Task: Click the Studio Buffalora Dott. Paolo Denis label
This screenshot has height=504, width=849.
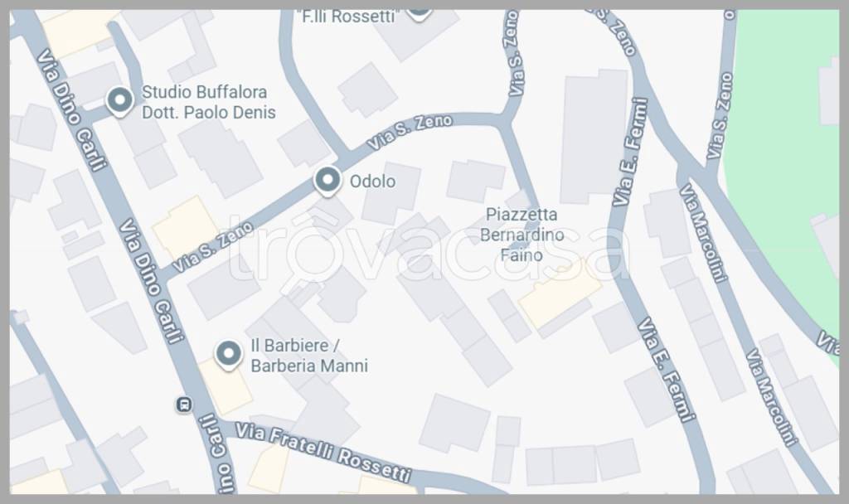Action: click(x=209, y=102)
